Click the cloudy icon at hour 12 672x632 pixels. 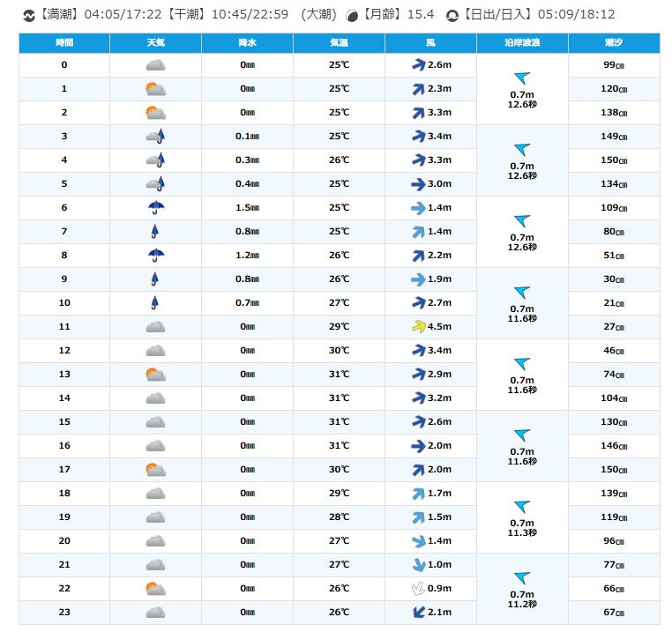tap(155, 351)
